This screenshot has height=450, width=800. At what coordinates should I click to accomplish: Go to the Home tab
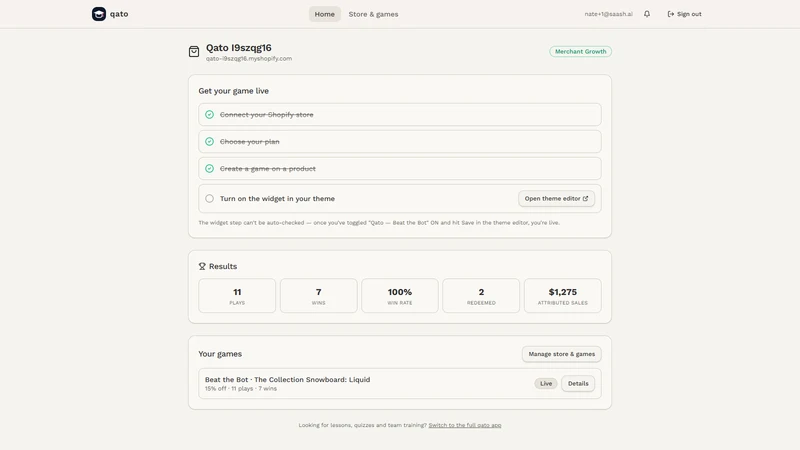(x=324, y=14)
